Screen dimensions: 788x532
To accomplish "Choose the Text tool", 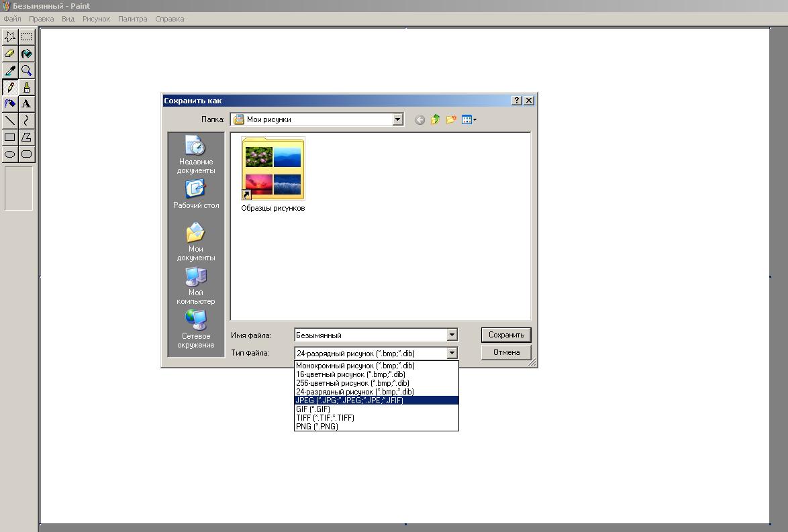I will pyautogui.click(x=26, y=104).
